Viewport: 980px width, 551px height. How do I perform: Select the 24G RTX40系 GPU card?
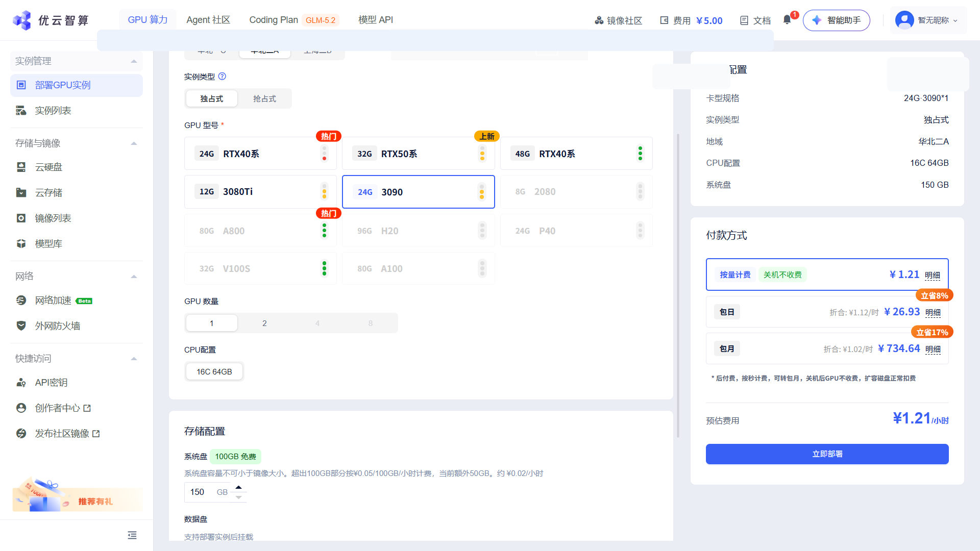coord(260,154)
